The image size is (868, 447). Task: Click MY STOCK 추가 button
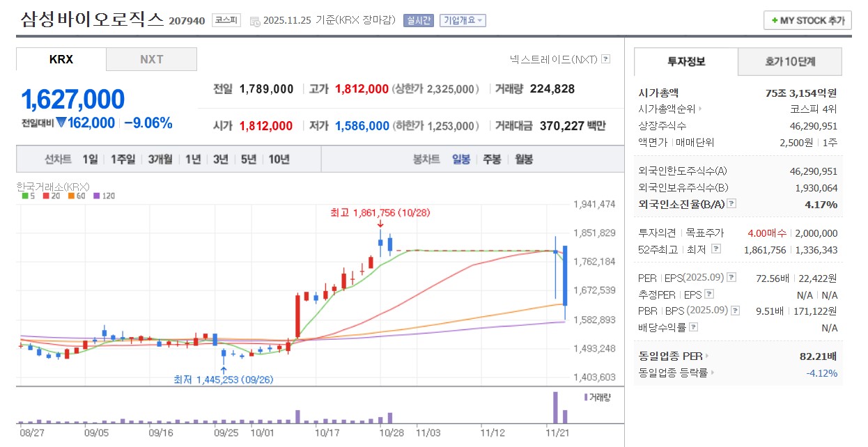(807, 20)
